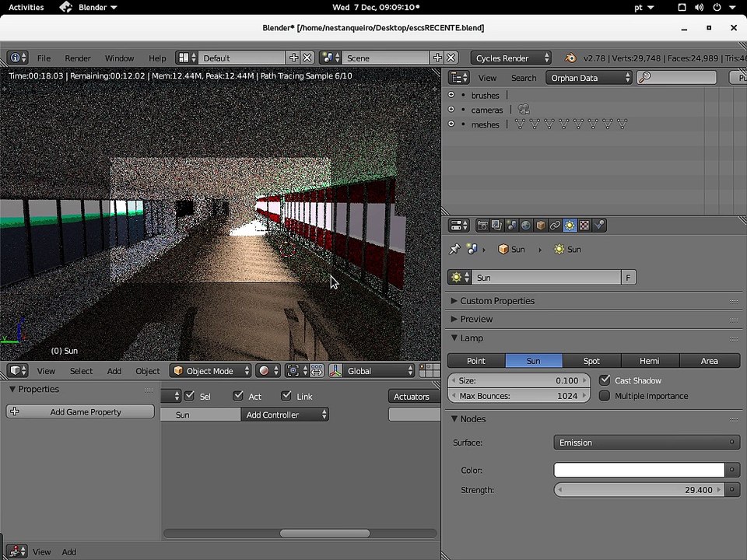The height and width of the screenshot is (560, 747).
Task: Expand the cameras row in Orphan Data
Action: 451,109
